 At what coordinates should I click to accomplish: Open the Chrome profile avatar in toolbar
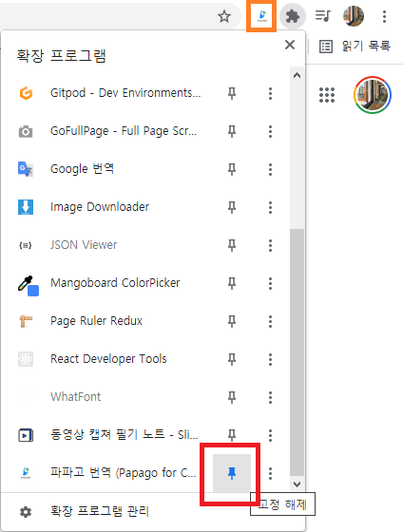pos(354,16)
